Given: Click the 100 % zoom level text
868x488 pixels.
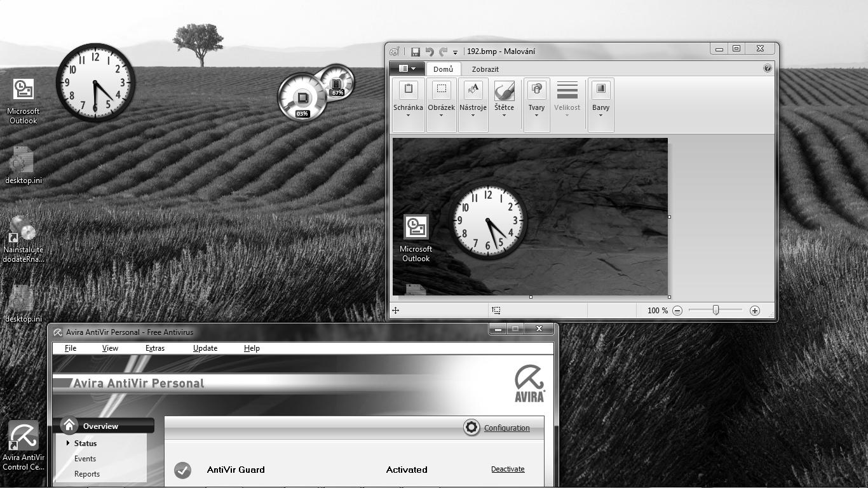Looking at the screenshot, I should (x=658, y=311).
